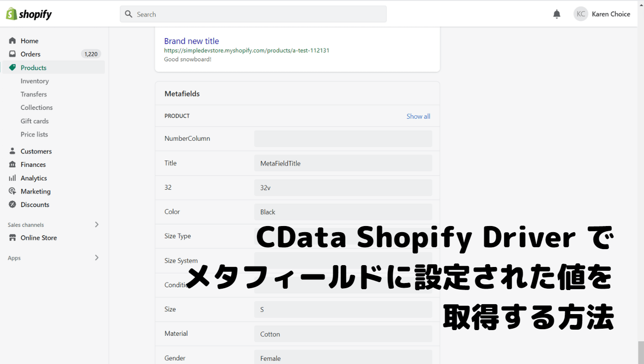Click the Analytics bar chart icon
The image size is (644, 364).
point(12,178)
